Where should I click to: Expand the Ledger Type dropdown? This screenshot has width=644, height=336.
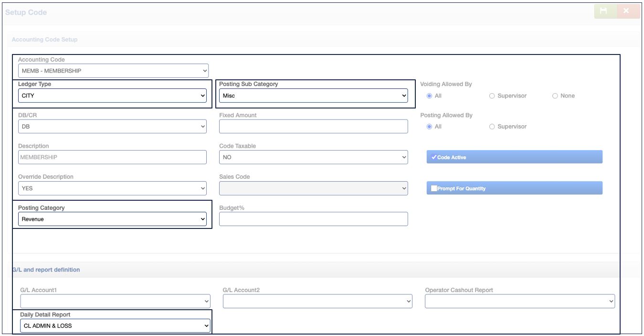[112, 96]
